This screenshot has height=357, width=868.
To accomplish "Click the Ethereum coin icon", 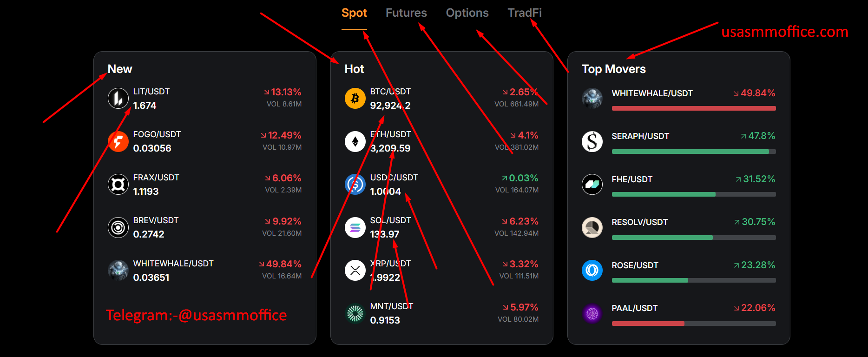I will coord(355,141).
